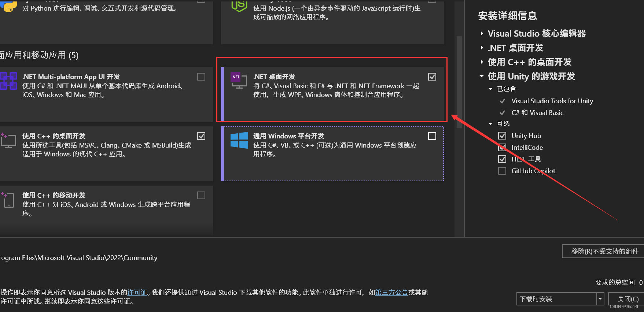644x312 pixels.
Task: Enable the GitHub Copilot component
Action: click(x=502, y=171)
